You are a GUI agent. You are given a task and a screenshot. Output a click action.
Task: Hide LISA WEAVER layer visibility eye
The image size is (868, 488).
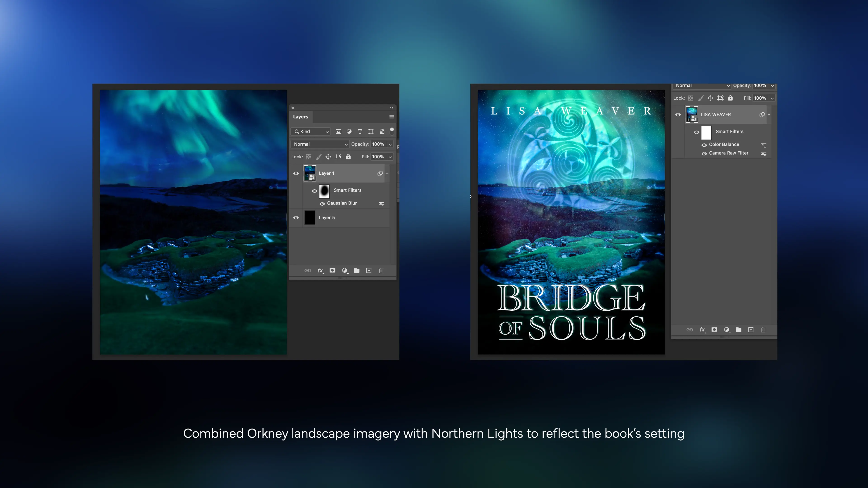tap(678, 115)
